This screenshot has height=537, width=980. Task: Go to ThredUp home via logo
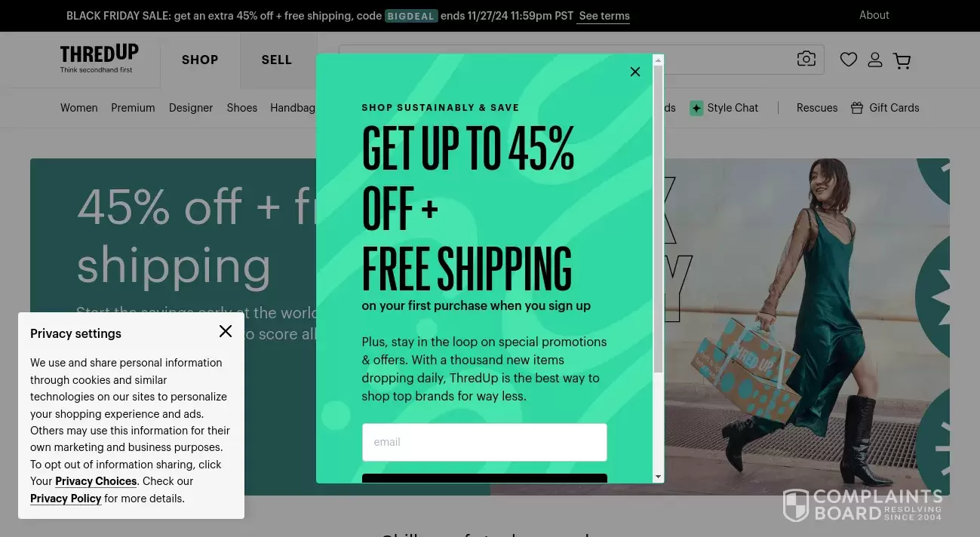click(100, 58)
